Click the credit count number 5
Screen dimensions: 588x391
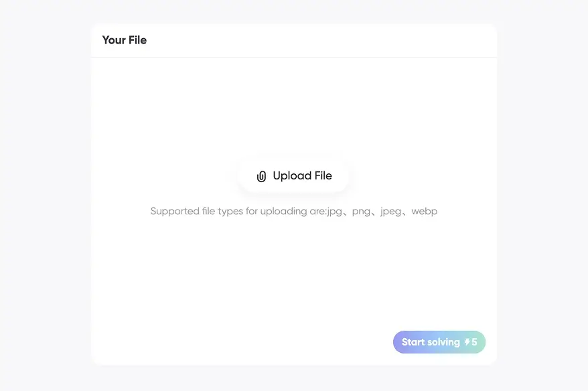coord(475,342)
